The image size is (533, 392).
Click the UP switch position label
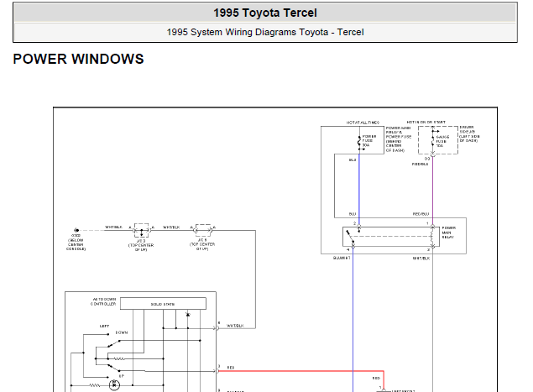[x=122, y=376]
